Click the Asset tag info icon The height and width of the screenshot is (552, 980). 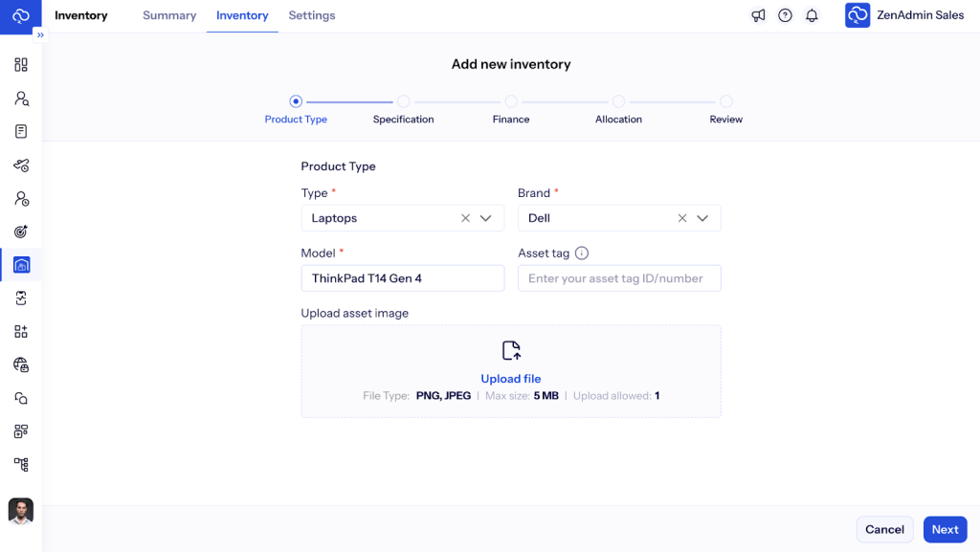[582, 254]
